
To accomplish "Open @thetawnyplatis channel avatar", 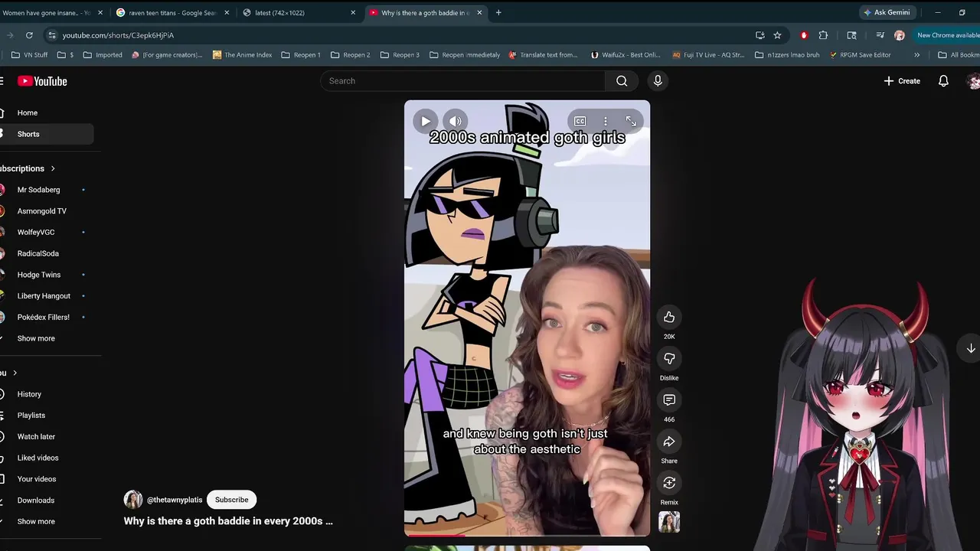I will [133, 500].
